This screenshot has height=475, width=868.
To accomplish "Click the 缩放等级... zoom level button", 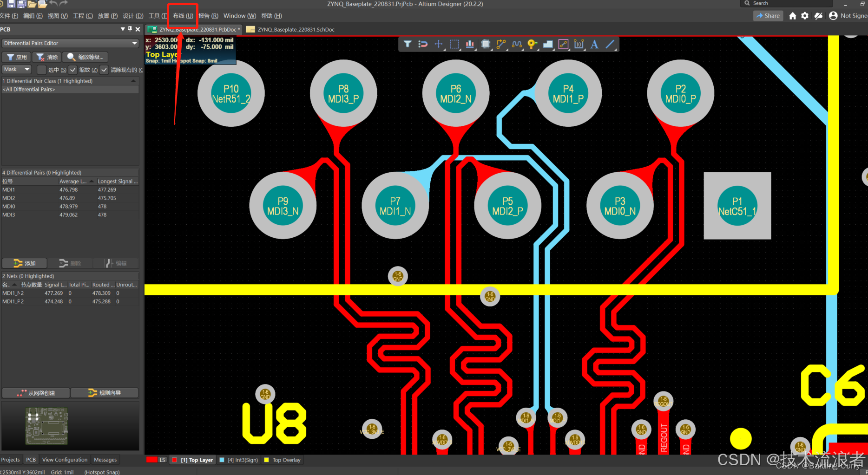I will 85,57.
